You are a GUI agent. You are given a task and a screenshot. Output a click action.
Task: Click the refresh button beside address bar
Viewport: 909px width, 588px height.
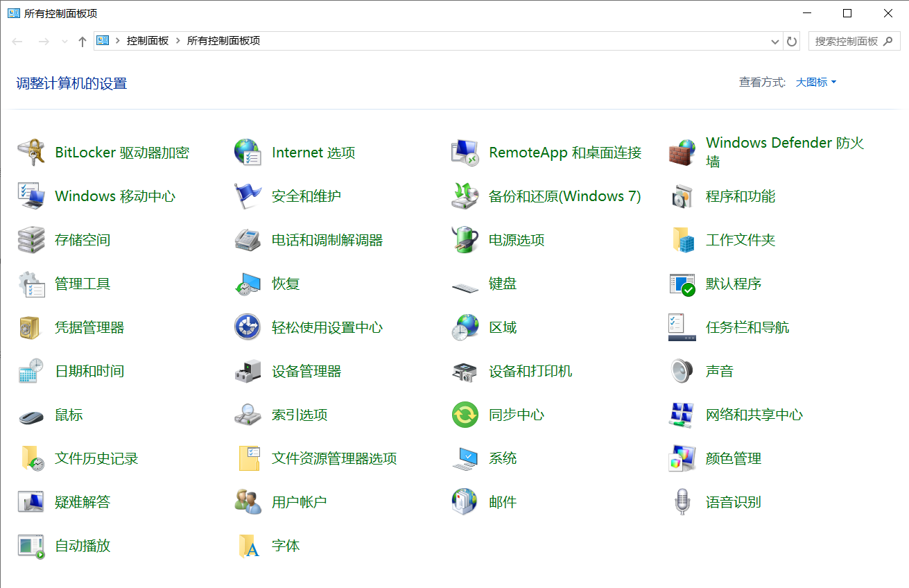click(x=792, y=42)
